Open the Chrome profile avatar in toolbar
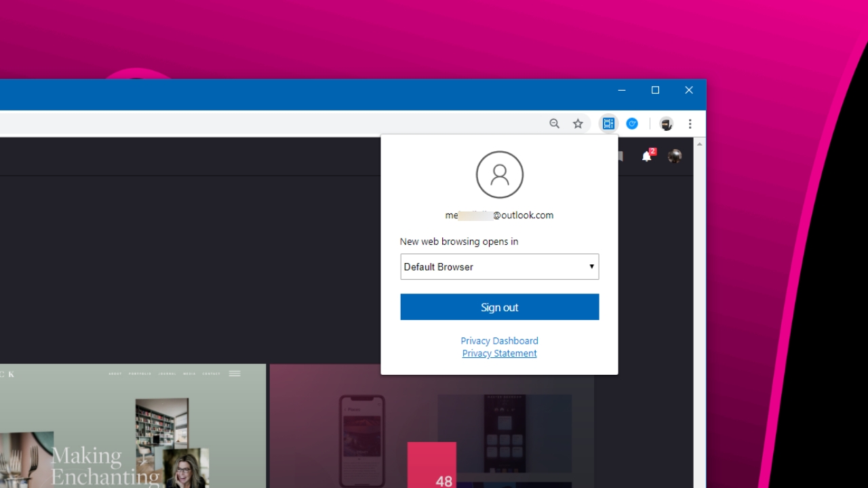 (667, 124)
